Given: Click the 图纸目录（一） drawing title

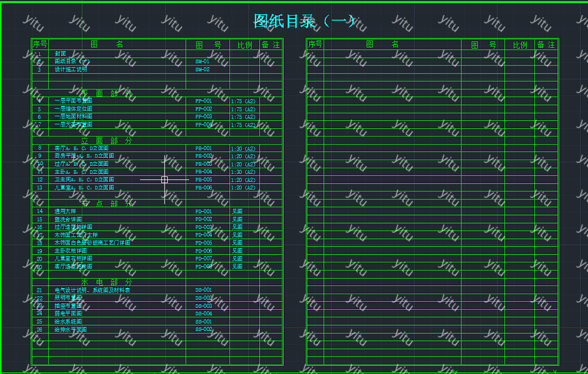Looking at the screenshot, I should point(304,21).
